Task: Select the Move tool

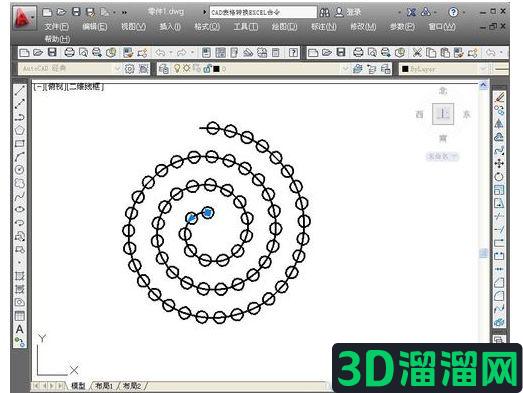Action: (x=499, y=163)
